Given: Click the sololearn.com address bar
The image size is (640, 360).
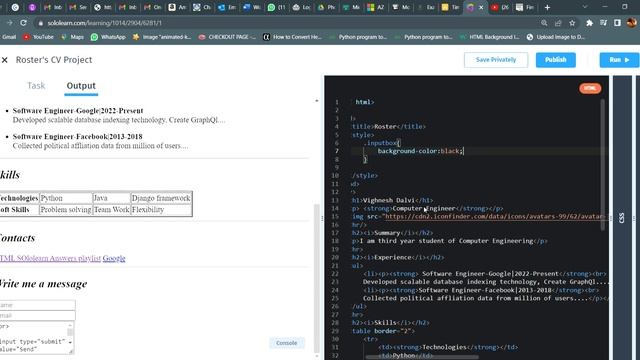Looking at the screenshot, I should click(x=286, y=23).
